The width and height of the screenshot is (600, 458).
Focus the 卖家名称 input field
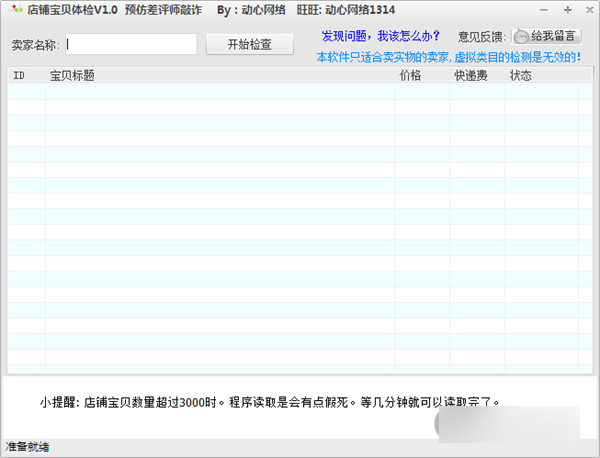click(131, 44)
